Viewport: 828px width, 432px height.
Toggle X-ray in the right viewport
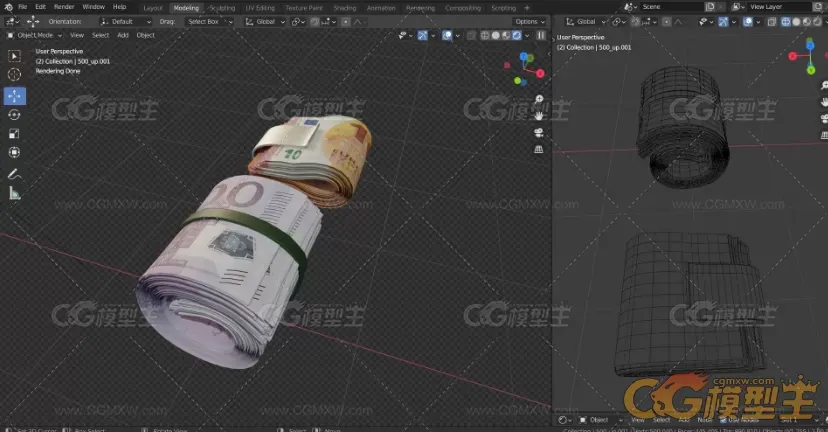click(x=771, y=22)
